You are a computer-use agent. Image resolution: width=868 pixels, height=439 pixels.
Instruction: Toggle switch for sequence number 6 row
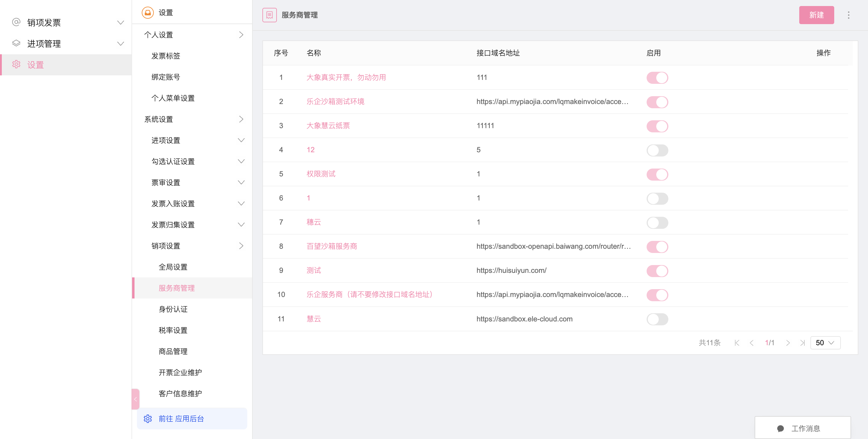657,198
